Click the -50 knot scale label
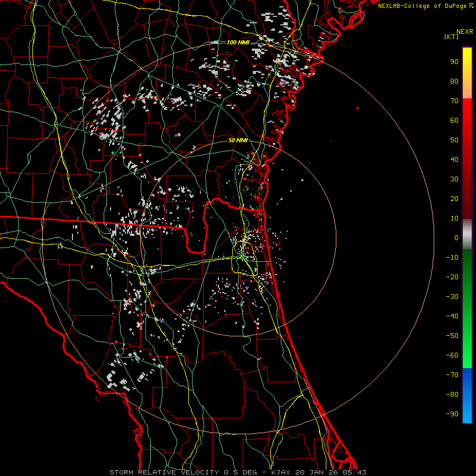476x476 pixels. (x=452, y=335)
